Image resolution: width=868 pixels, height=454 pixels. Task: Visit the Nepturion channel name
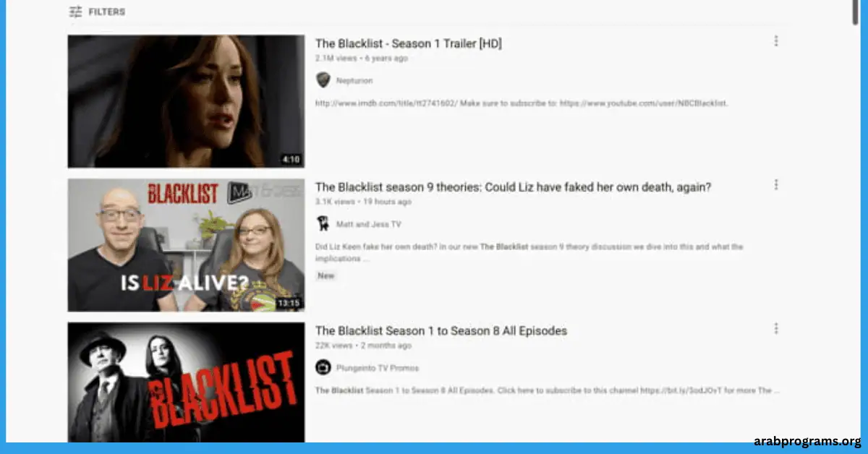coord(354,81)
